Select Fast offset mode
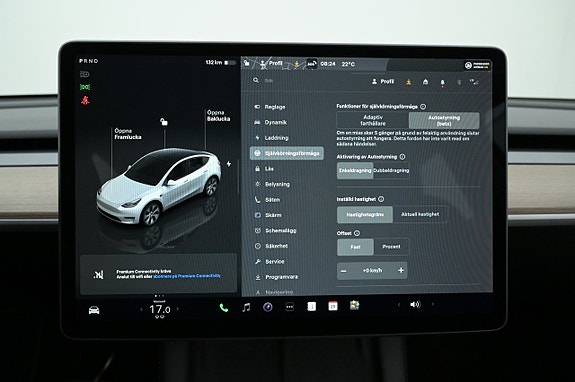Viewport: 575px width, 382px height. coord(355,247)
